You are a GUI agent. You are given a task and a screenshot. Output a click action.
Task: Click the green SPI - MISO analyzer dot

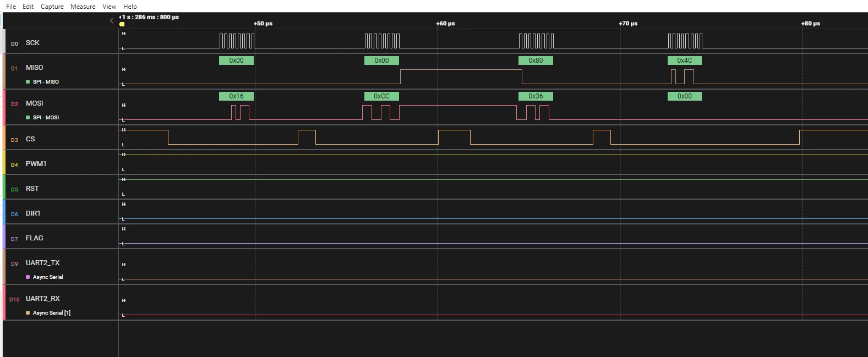click(x=28, y=81)
